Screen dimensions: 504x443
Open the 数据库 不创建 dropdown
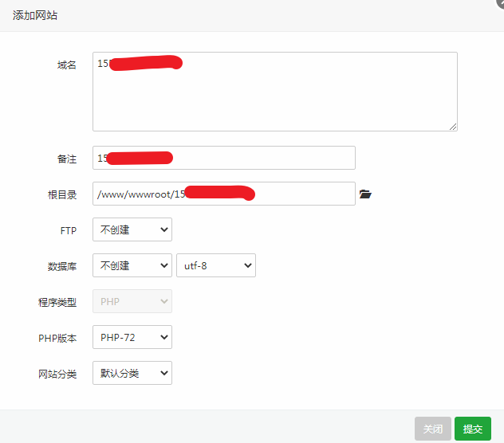(x=132, y=265)
